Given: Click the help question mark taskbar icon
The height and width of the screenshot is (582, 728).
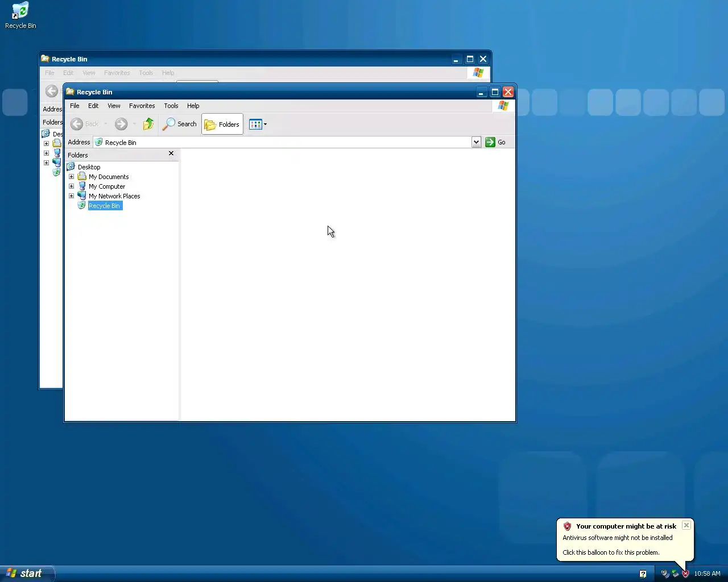Looking at the screenshot, I should (643, 574).
